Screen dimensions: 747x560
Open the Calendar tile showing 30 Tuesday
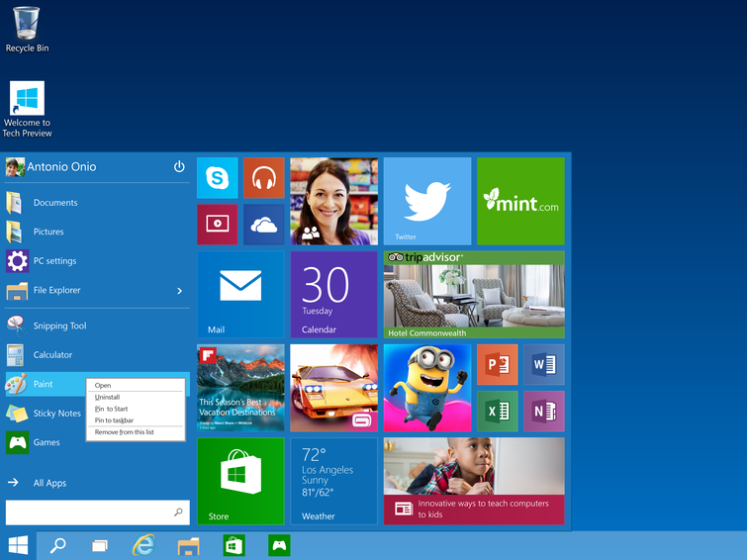tap(334, 295)
